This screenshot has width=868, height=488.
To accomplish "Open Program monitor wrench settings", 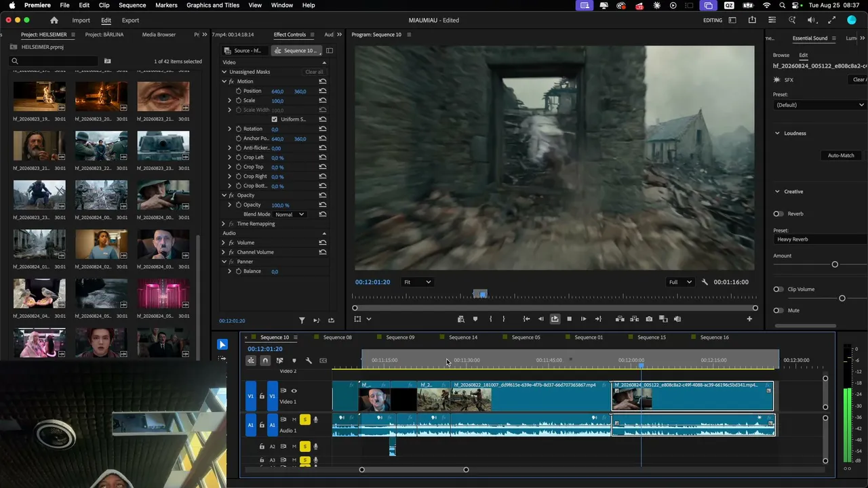I will (705, 282).
